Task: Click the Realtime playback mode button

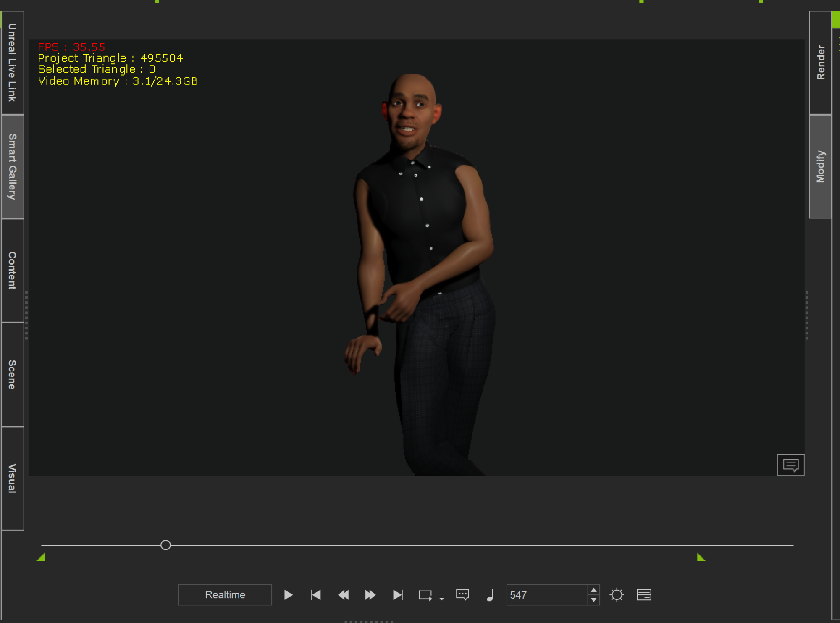Action: [225, 595]
